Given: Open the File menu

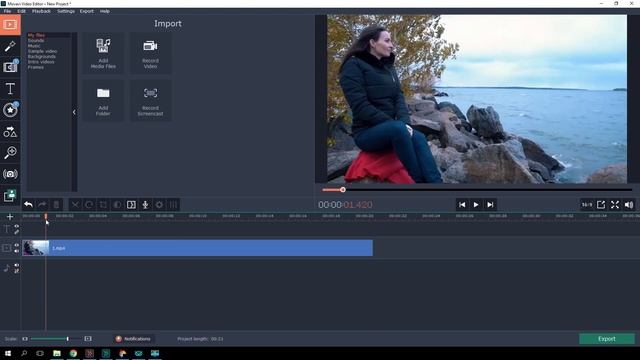Looking at the screenshot, I should pos(7,11).
